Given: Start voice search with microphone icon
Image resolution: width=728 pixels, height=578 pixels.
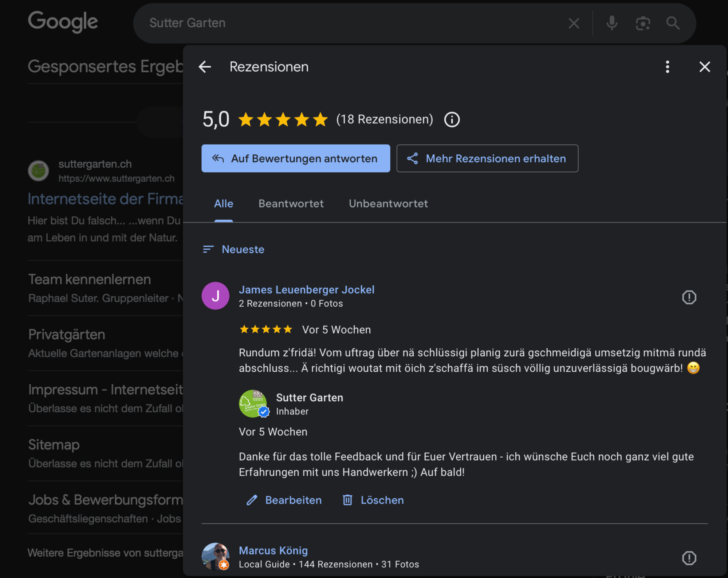Looking at the screenshot, I should (612, 24).
